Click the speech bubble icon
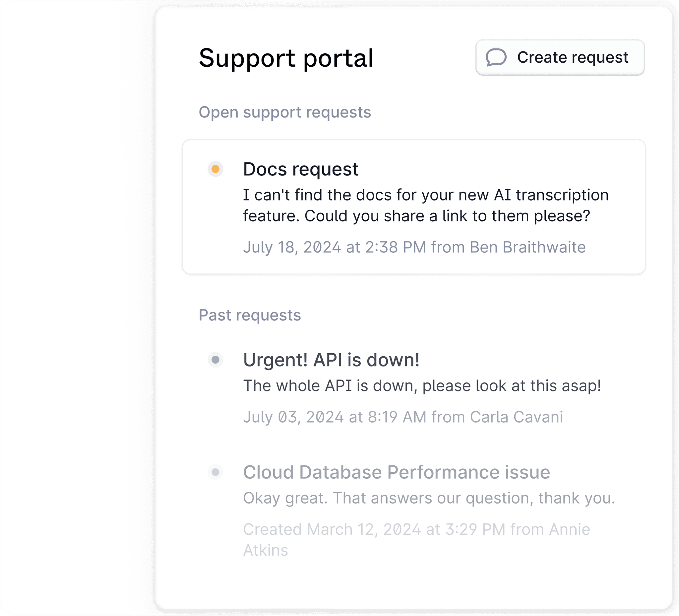Screen dimensions: 679x616 tap(496, 57)
